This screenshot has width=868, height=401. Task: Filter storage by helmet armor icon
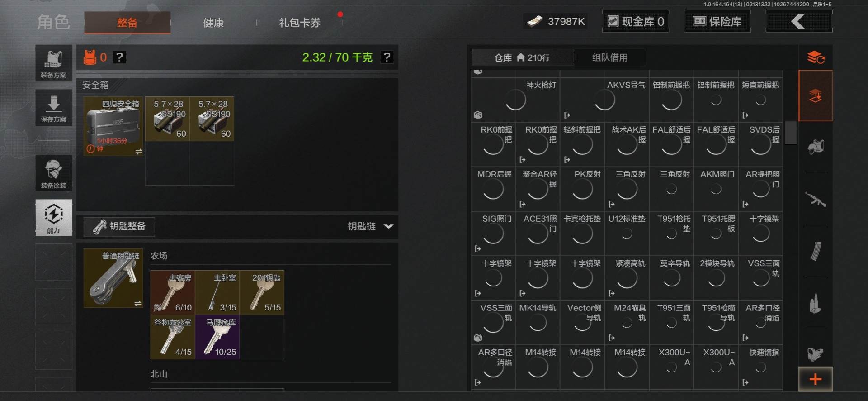pos(815,147)
